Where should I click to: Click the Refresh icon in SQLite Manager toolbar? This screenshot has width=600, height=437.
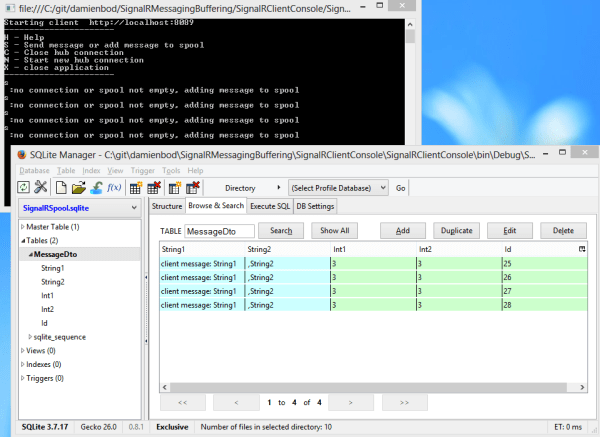click(23, 188)
